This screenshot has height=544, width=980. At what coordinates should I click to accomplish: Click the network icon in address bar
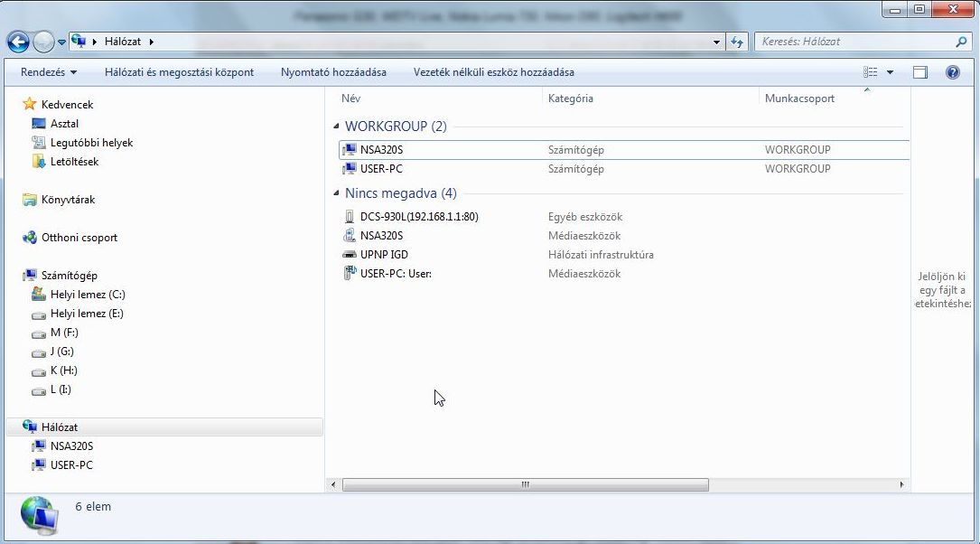pyautogui.click(x=79, y=42)
